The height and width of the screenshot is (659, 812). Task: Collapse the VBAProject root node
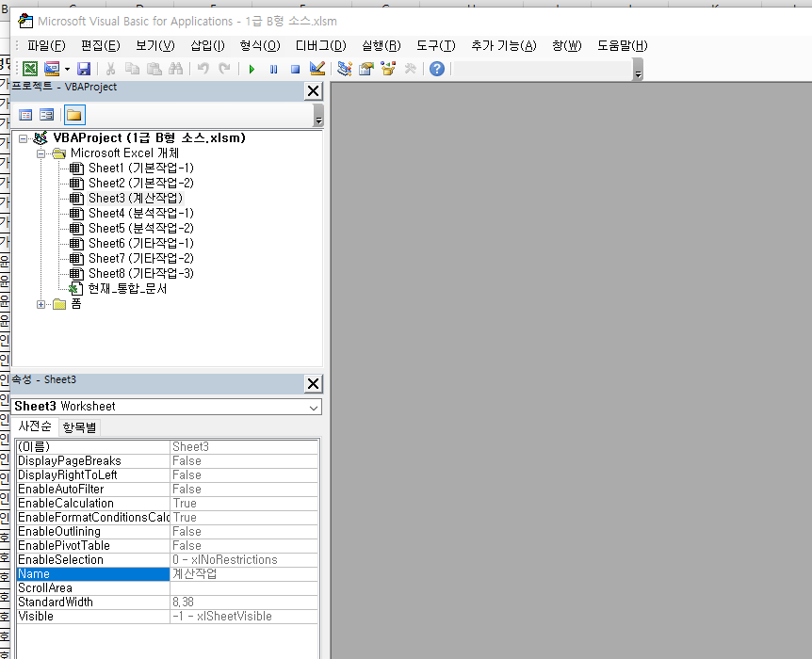24,138
